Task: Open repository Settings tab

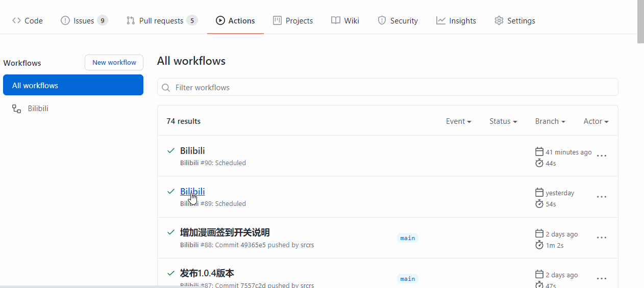Action: [515, 21]
